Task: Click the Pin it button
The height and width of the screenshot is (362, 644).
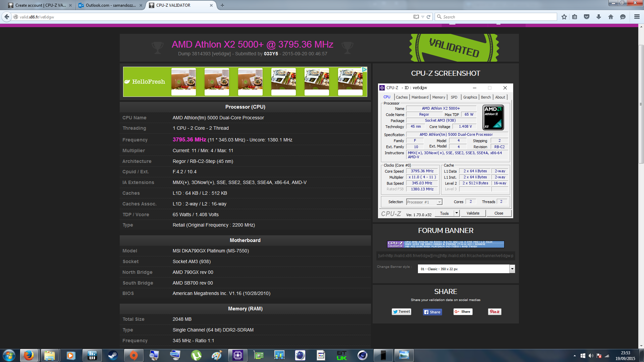Action: (495, 312)
